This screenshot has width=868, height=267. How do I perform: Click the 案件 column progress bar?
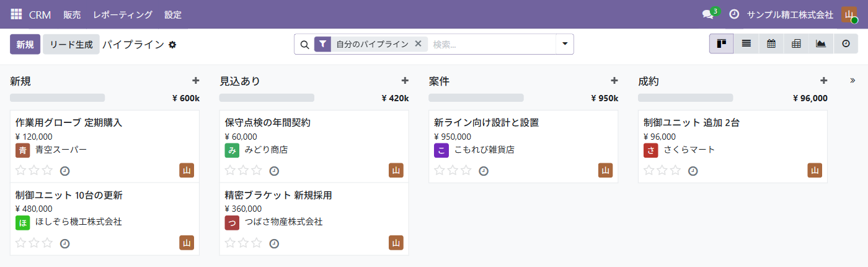coord(476,97)
